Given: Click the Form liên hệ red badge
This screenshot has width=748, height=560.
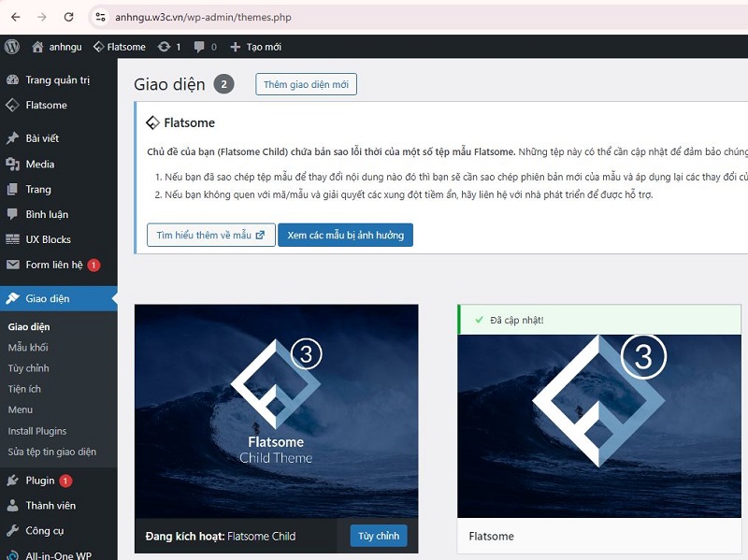Looking at the screenshot, I should [x=93, y=266].
